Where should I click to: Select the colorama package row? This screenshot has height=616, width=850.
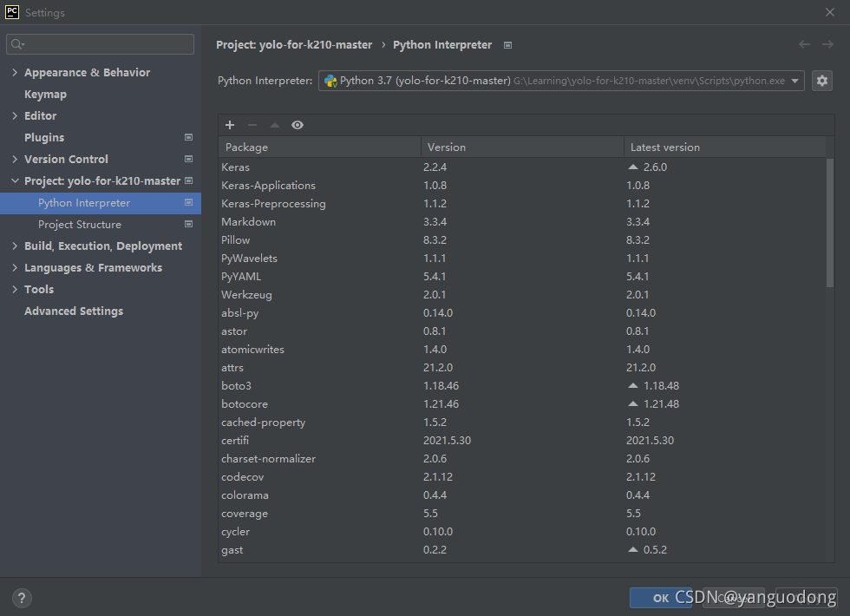click(x=522, y=495)
